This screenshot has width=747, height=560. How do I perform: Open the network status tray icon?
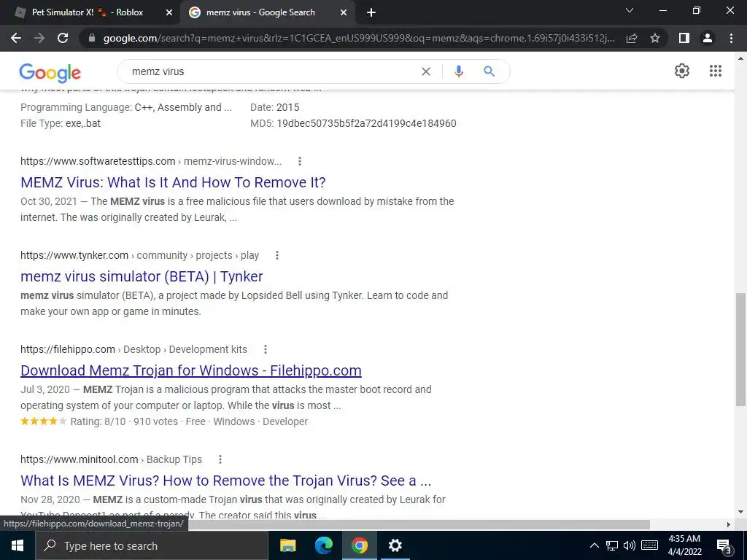[612, 545]
